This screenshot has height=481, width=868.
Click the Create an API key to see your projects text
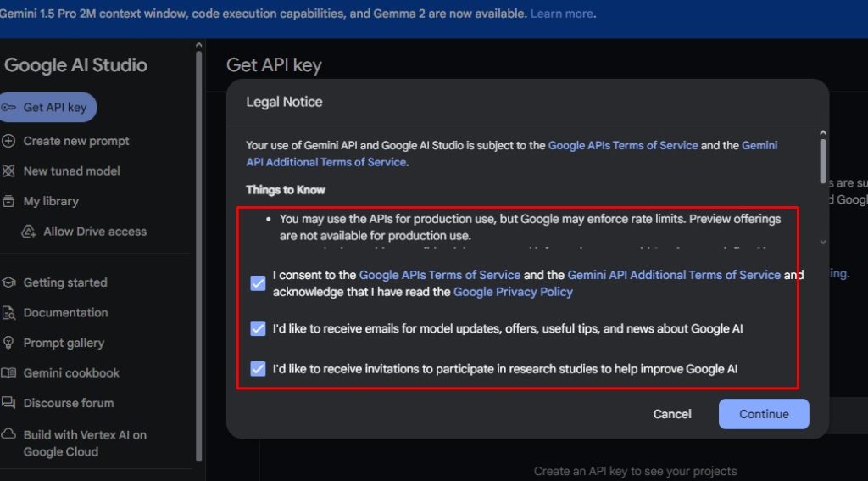pos(635,471)
